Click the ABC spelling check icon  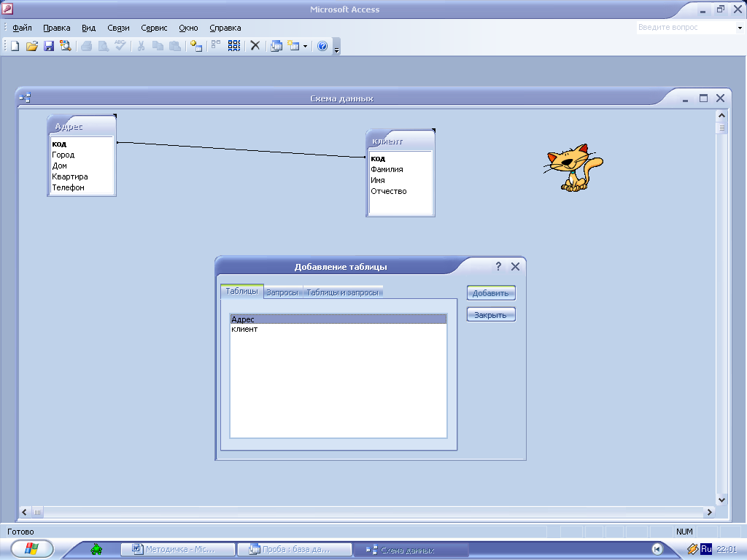pyautogui.click(x=120, y=46)
